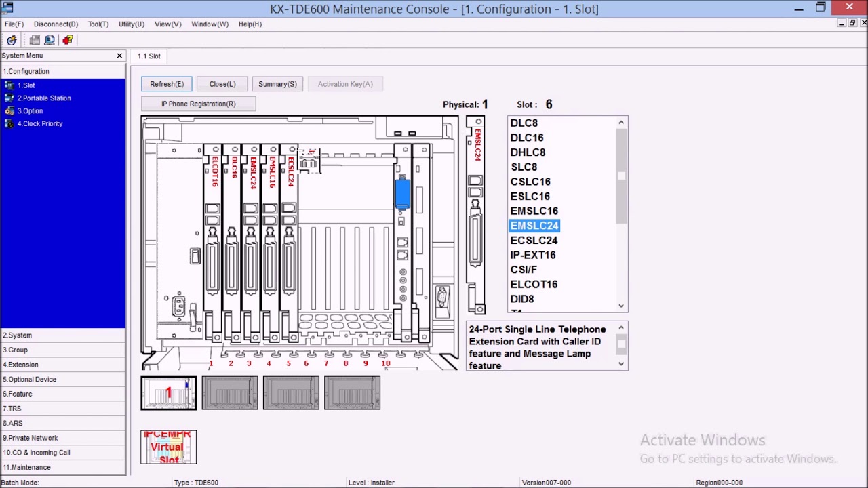The width and height of the screenshot is (868, 488).
Task: Close the System Menu panel
Action: coord(119,56)
